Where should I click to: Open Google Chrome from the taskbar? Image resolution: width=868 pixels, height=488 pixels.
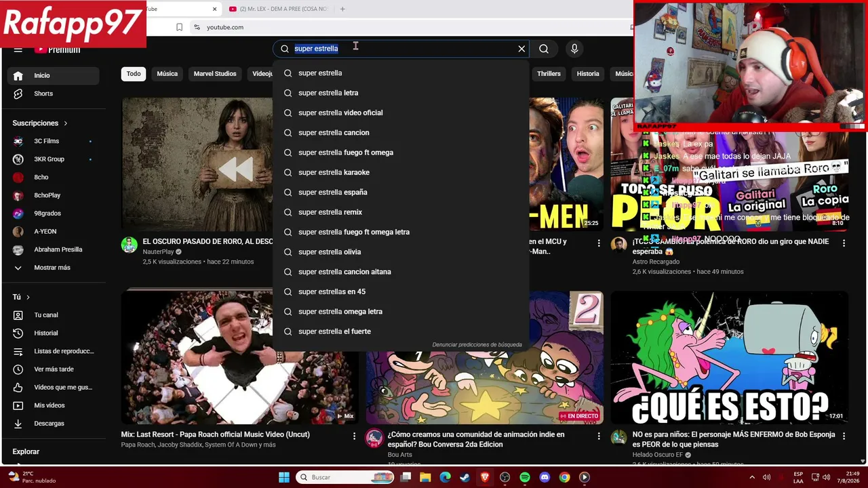(x=564, y=477)
